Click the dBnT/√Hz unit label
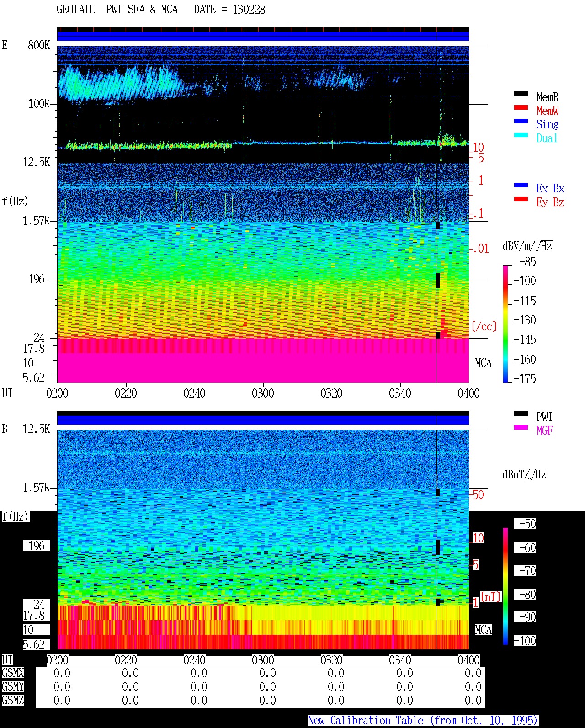 (525, 474)
